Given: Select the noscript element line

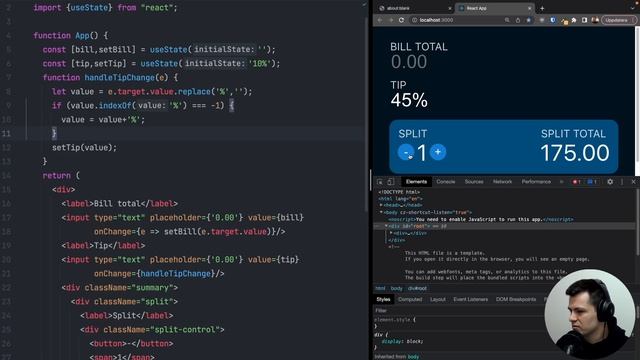Looking at the screenshot, I should pyautogui.click(x=480, y=219).
